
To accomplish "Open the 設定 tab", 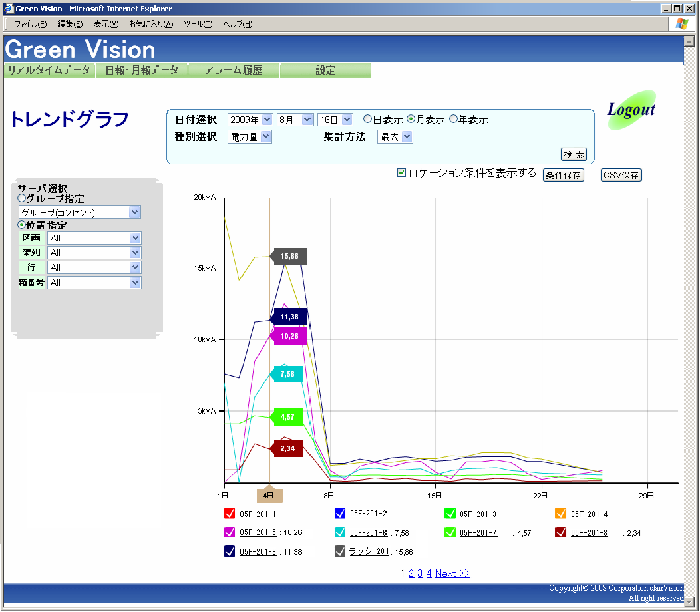I will (x=325, y=70).
